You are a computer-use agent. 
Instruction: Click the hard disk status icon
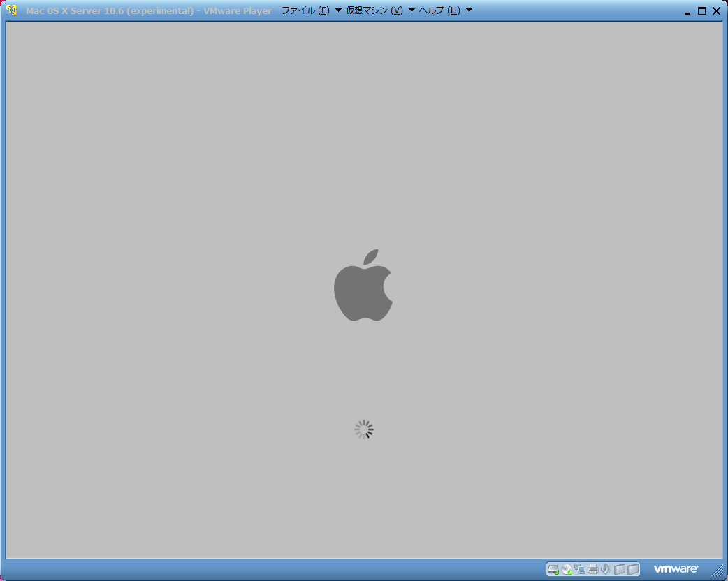(x=553, y=569)
